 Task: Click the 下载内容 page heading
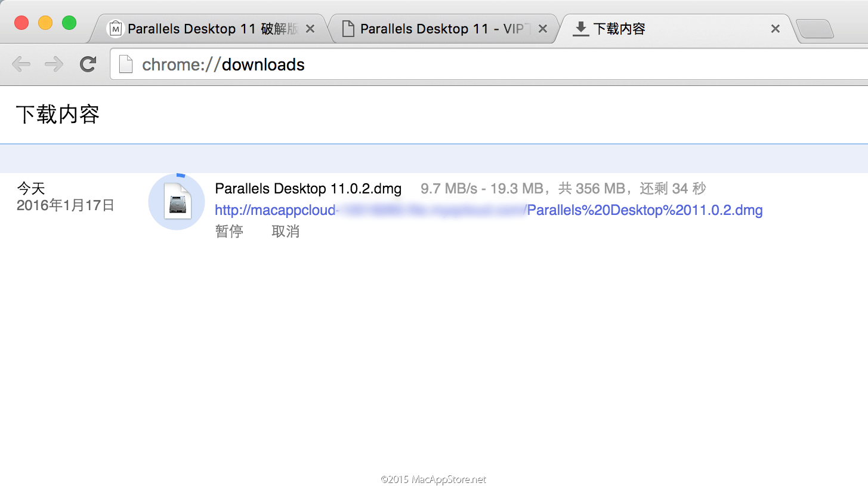click(x=57, y=113)
